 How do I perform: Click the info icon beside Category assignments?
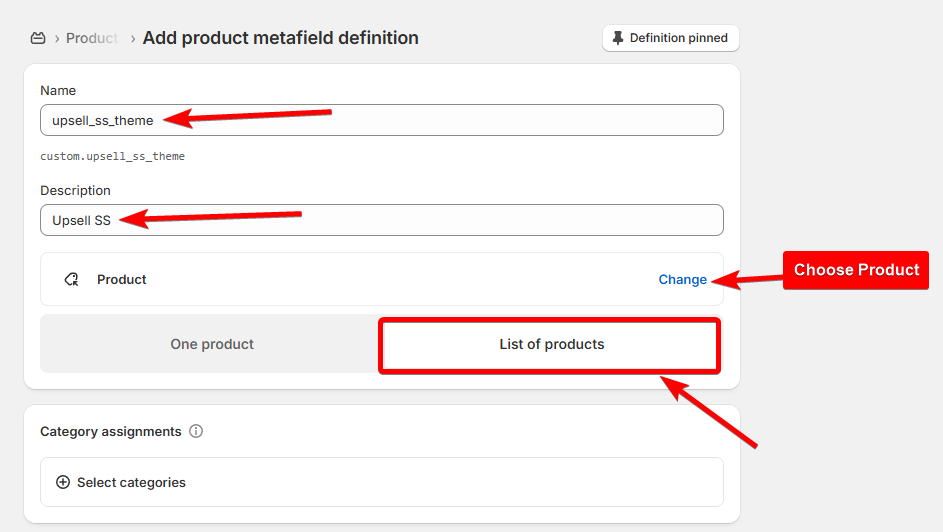pyautogui.click(x=196, y=431)
